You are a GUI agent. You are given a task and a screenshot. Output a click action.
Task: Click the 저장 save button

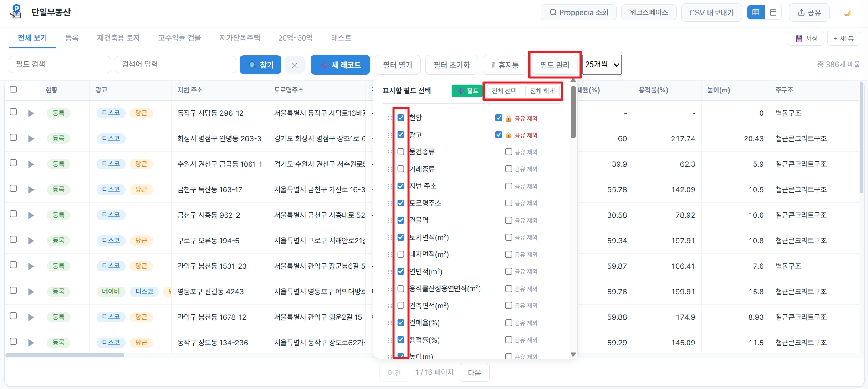pos(807,38)
